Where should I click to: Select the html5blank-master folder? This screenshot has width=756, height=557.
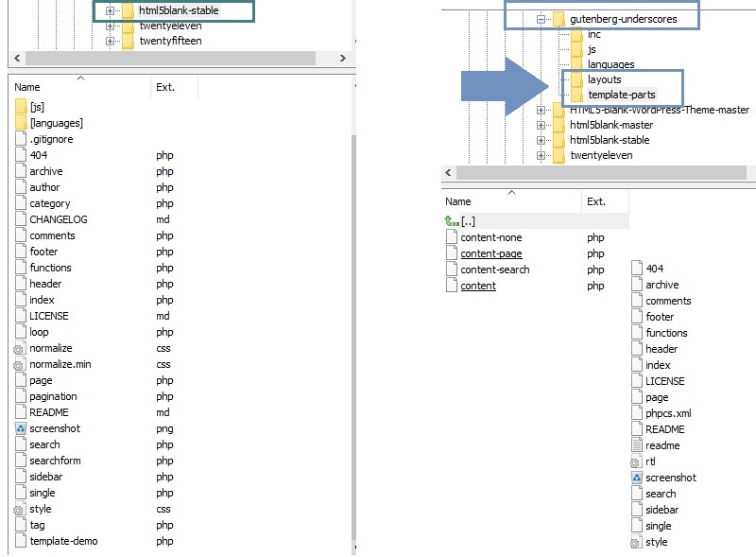coord(611,125)
